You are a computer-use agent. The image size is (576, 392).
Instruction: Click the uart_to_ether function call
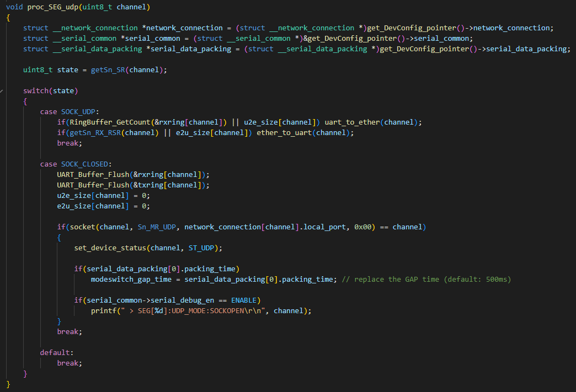[x=353, y=122]
